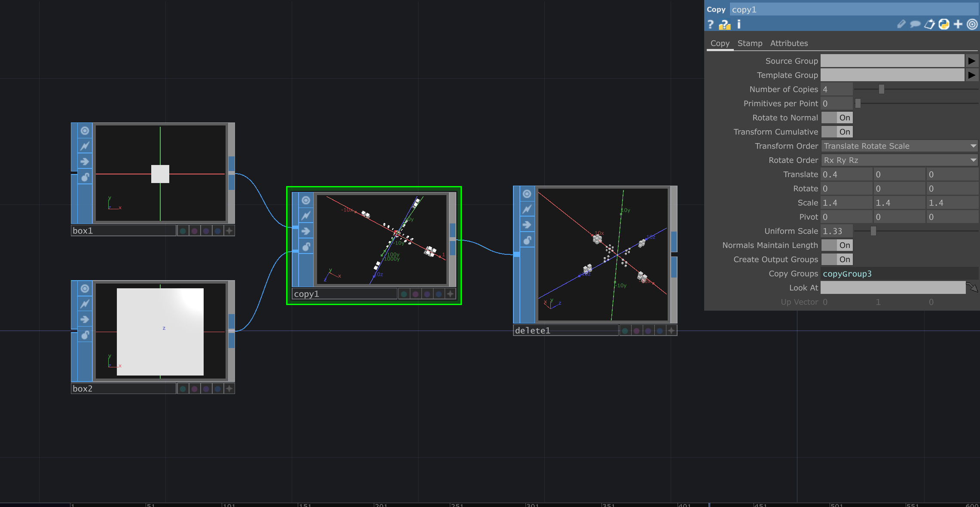Open the Python help icon
The height and width of the screenshot is (507, 980).
point(724,25)
